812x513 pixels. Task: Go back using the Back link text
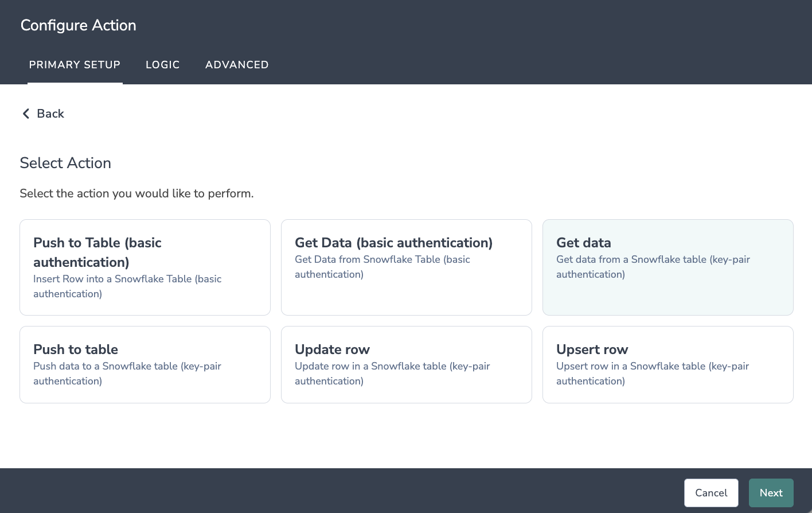pyautogui.click(x=50, y=114)
